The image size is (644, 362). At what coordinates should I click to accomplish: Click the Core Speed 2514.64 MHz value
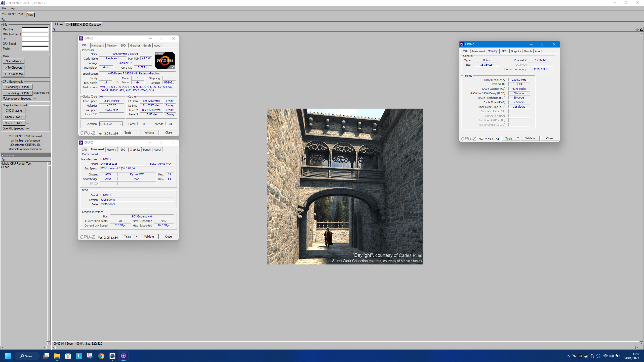[111, 101]
